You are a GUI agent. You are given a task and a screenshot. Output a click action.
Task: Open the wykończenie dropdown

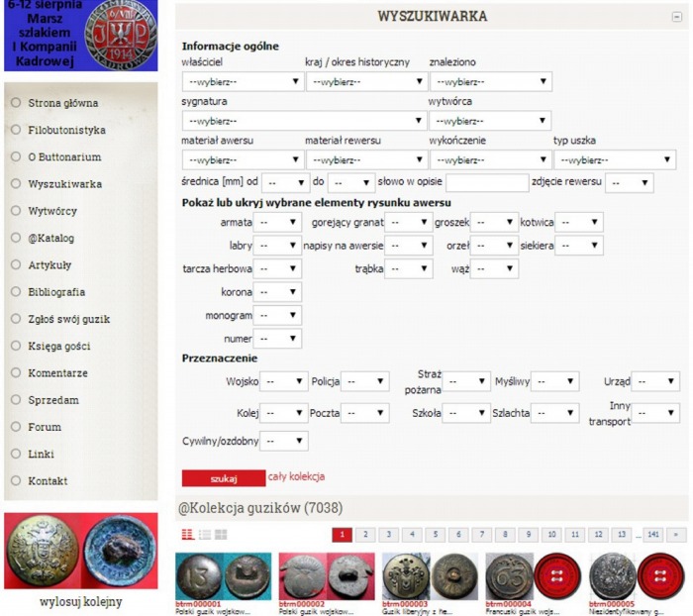(491, 159)
